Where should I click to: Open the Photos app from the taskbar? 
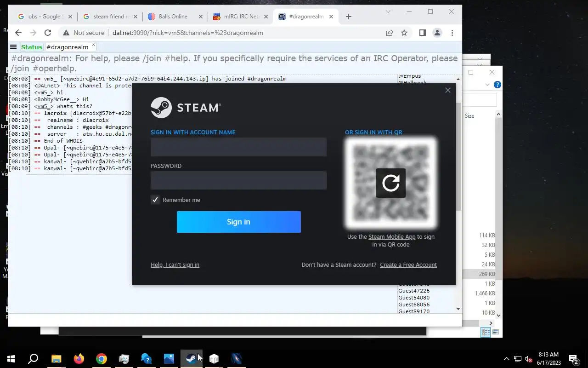[x=169, y=359]
